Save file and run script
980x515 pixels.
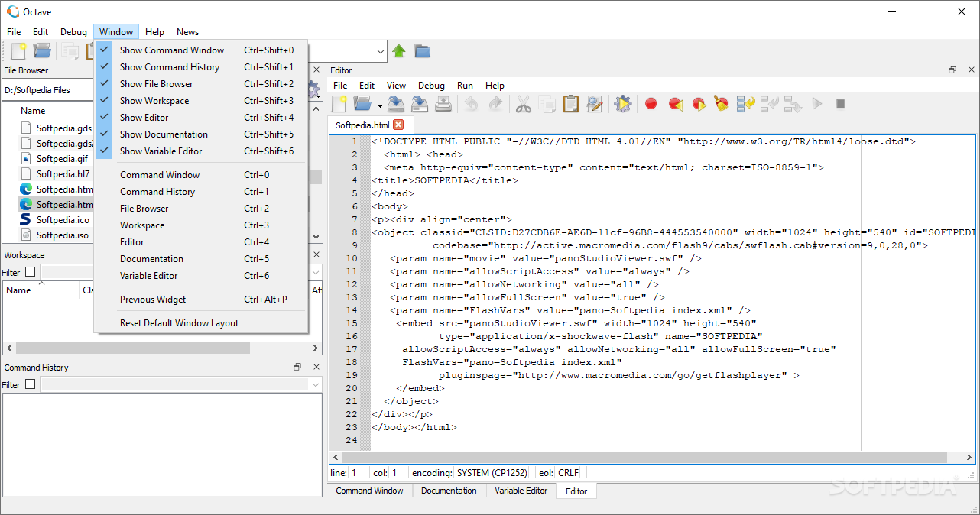click(x=623, y=104)
